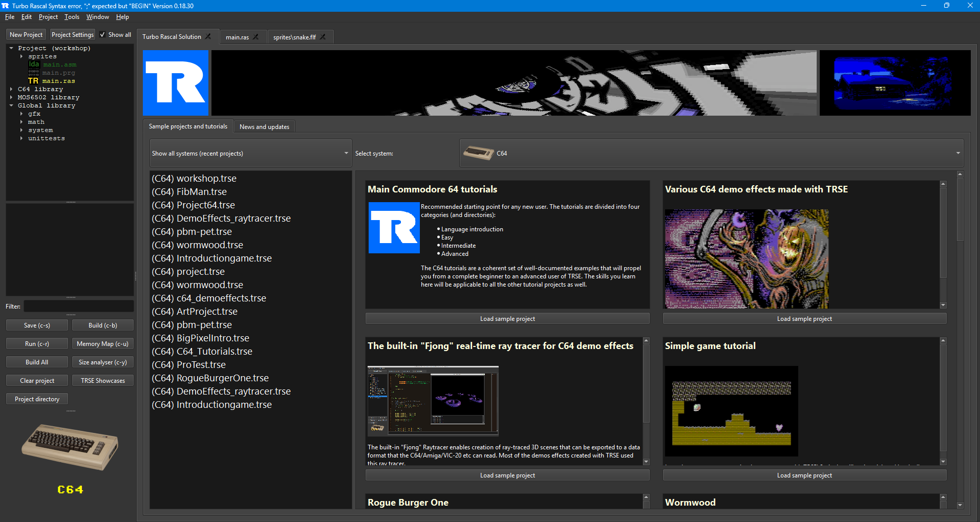The height and width of the screenshot is (522, 980).
Task: Open Project Settings
Action: (73, 34)
